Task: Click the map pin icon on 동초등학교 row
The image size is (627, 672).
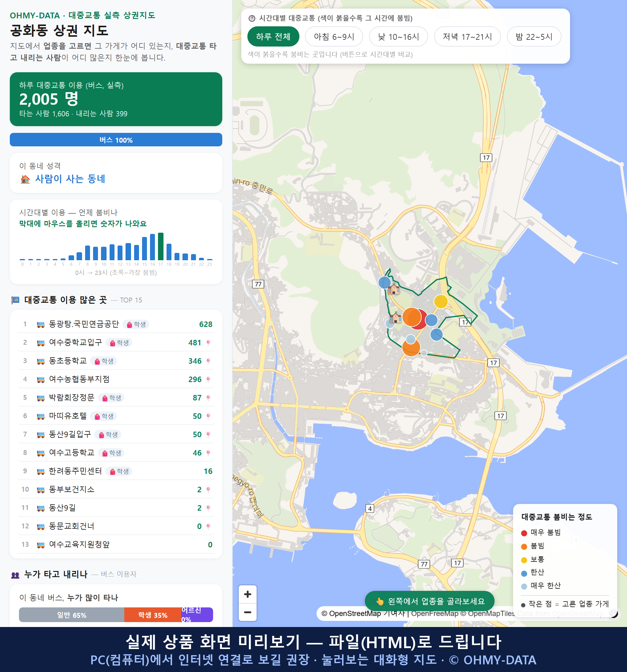Action: tap(208, 361)
